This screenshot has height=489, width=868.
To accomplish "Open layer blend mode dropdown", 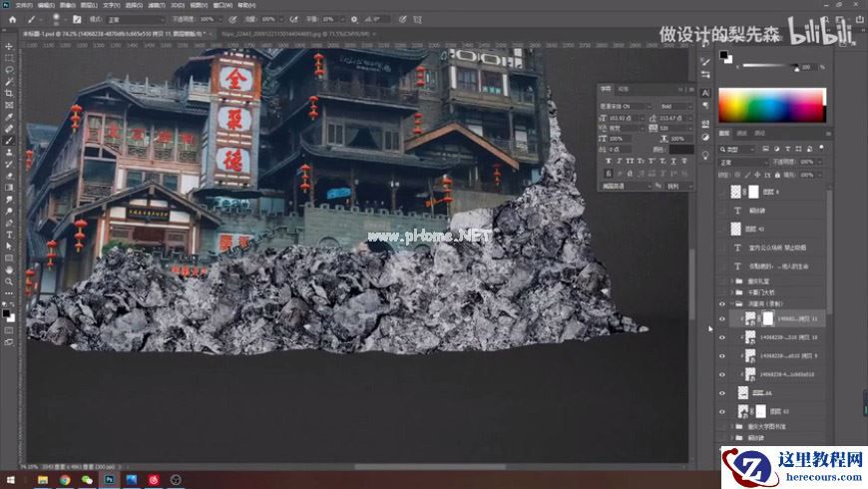I will (x=743, y=163).
